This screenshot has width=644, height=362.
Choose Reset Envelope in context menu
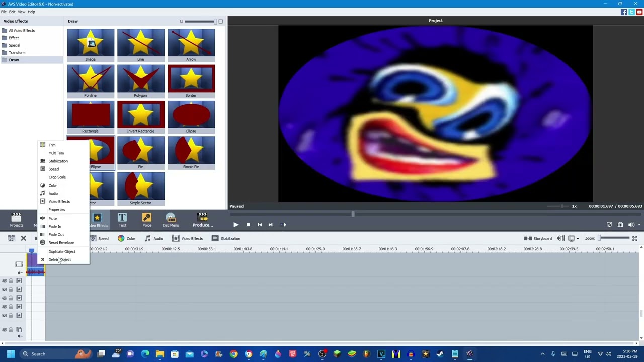pyautogui.click(x=63, y=243)
